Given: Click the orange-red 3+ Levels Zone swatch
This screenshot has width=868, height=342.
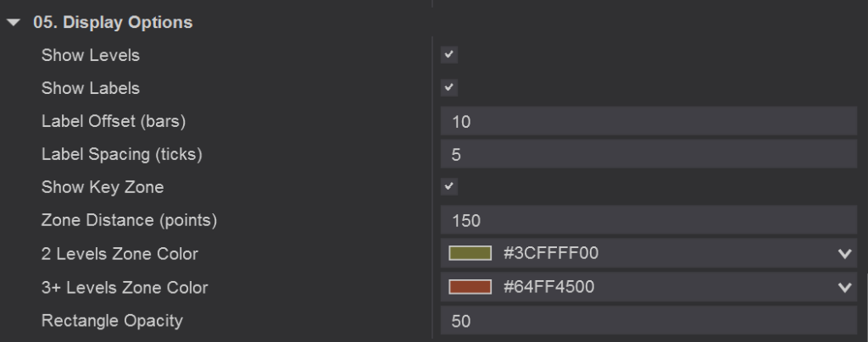Looking at the screenshot, I should 470,287.
